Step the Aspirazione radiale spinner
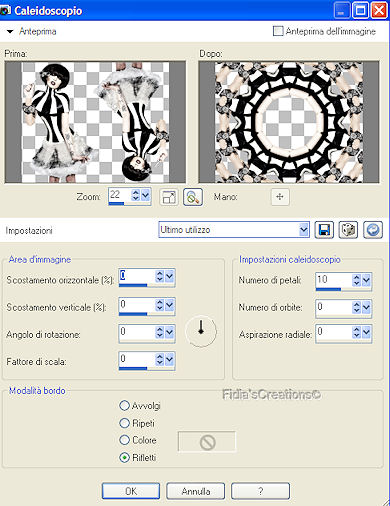The image size is (390, 506). click(357, 333)
